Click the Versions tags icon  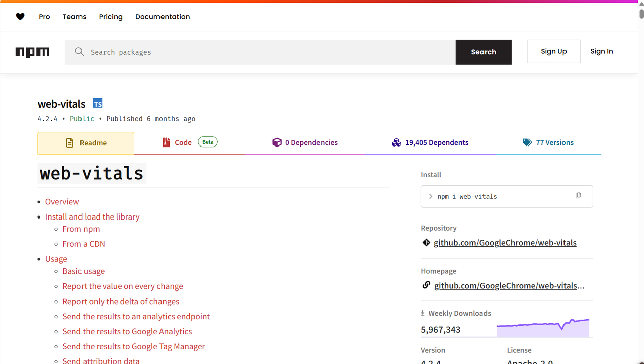pyautogui.click(x=527, y=142)
